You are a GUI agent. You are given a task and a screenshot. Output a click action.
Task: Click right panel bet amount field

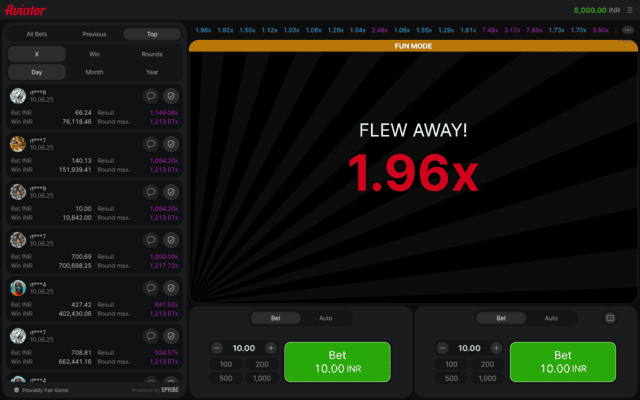(469, 348)
